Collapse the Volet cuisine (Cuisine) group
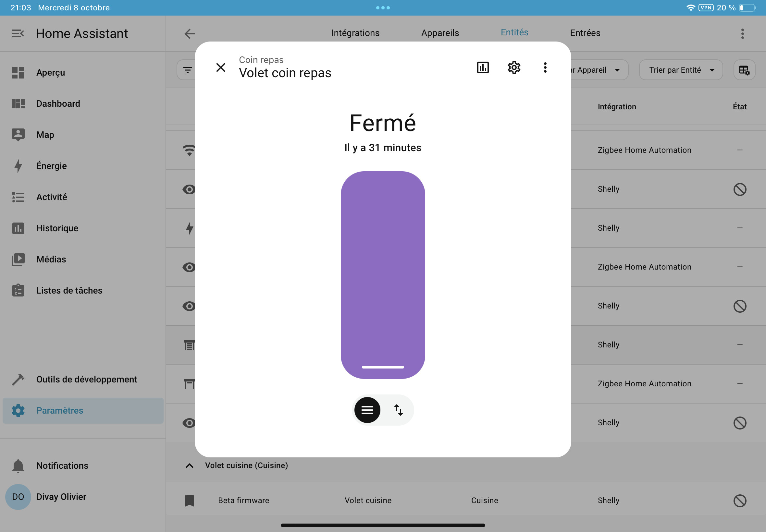The width and height of the screenshot is (766, 532). [190, 466]
